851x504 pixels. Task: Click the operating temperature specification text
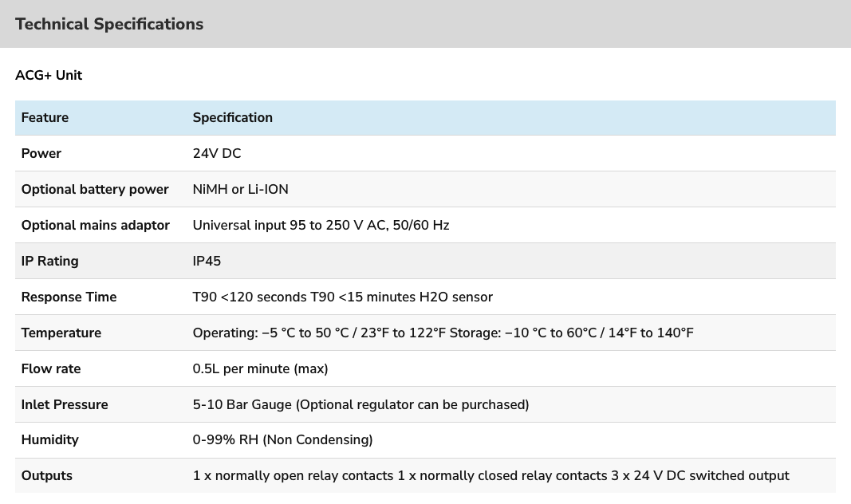click(x=443, y=333)
